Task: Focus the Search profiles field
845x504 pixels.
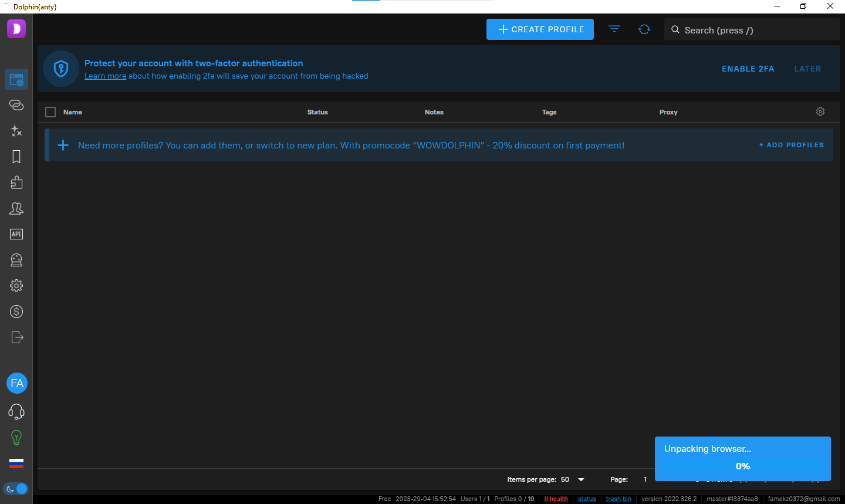Action: (x=752, y=29)
